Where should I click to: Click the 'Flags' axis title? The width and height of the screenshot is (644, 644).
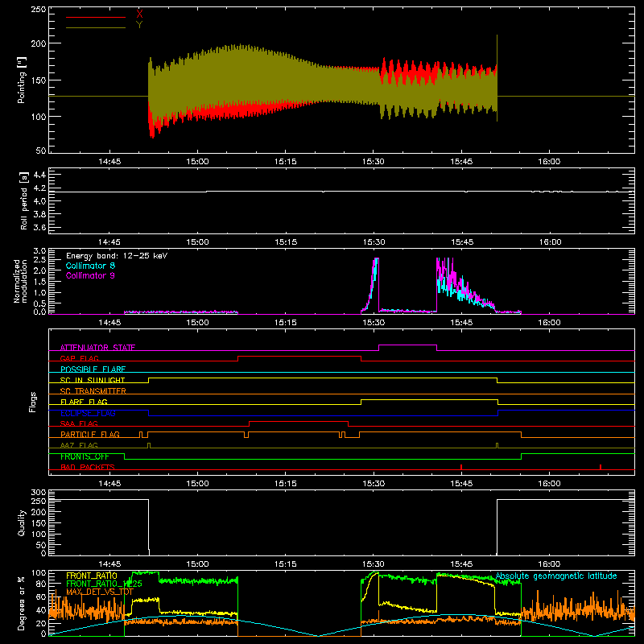[x=32, y=402]
